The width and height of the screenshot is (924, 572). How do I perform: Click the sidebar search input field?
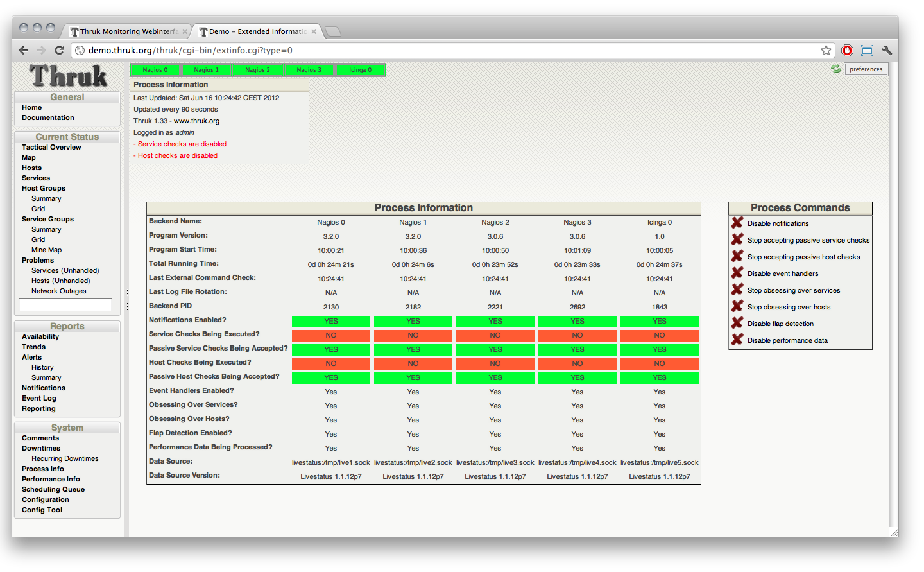[65, 305]
